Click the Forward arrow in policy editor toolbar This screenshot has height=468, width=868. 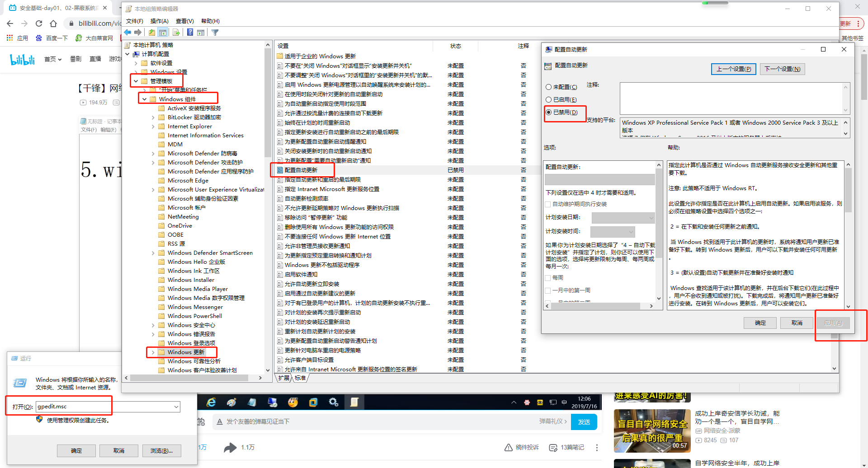[x=138, y=33]
